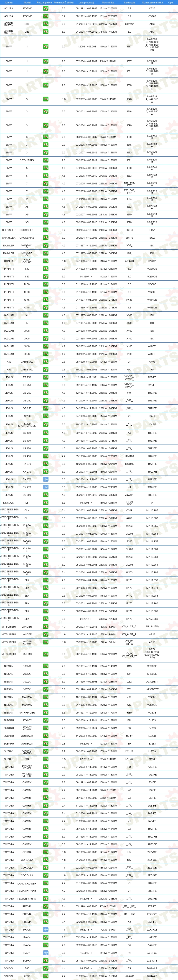Click the fuel icon in the NISSAN PATHFINDER row

coord(46,713)
